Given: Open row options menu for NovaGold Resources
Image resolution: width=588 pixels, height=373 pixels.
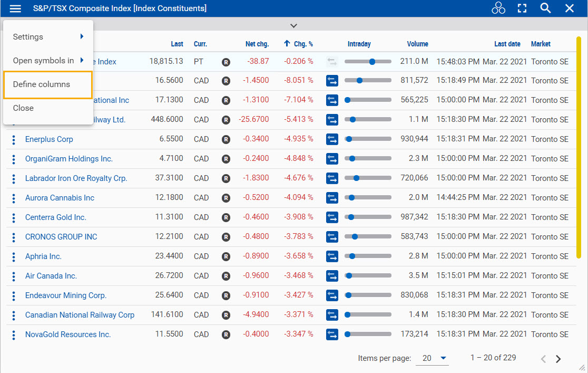Looking at the screenshot, I should click(13, 334).
